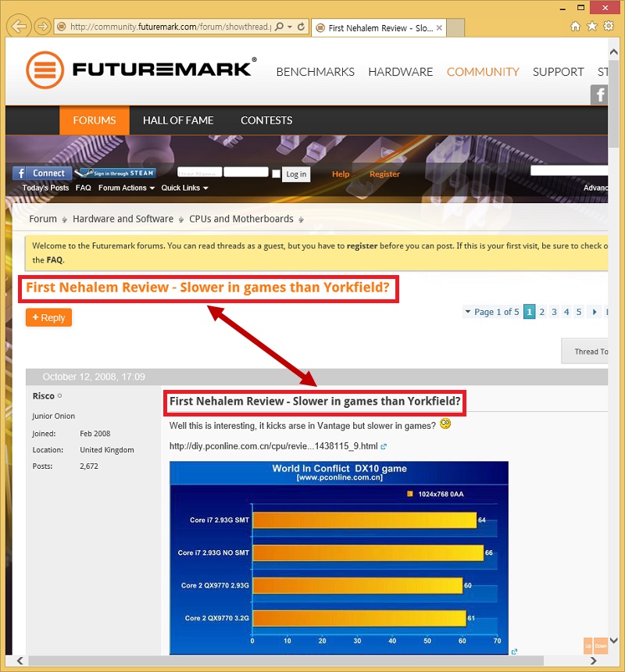Open BENCHMARKS menu
Screen dimensions: 625x672
316,72
